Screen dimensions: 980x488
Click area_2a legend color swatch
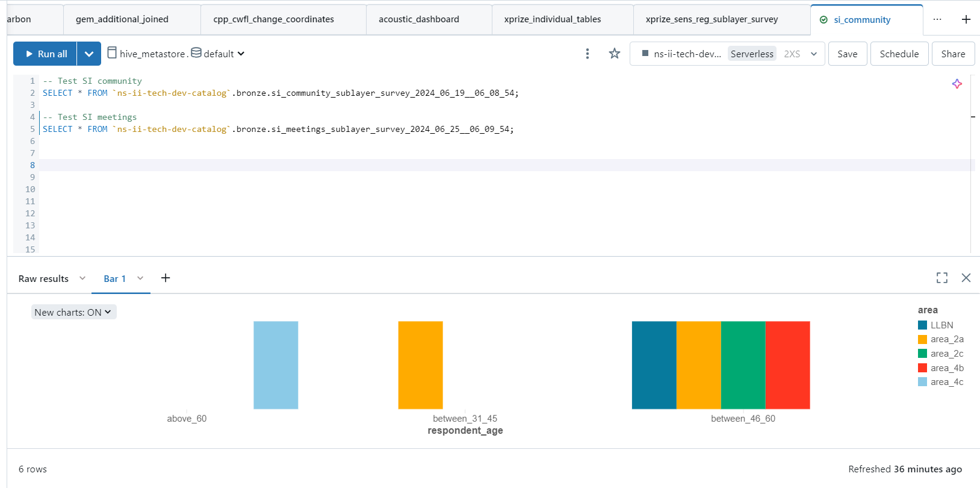pyautogui.click(x=922, y=339)
